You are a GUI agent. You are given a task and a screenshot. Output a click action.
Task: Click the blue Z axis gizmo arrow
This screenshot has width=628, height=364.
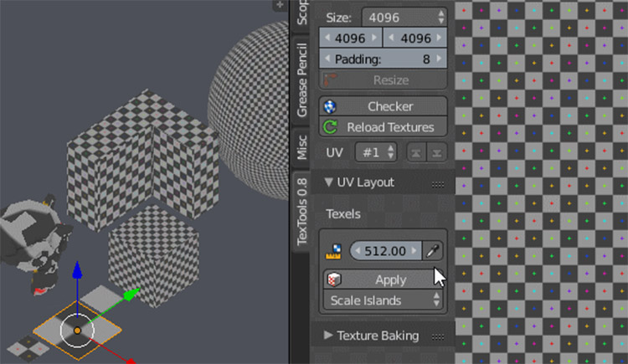77,271
